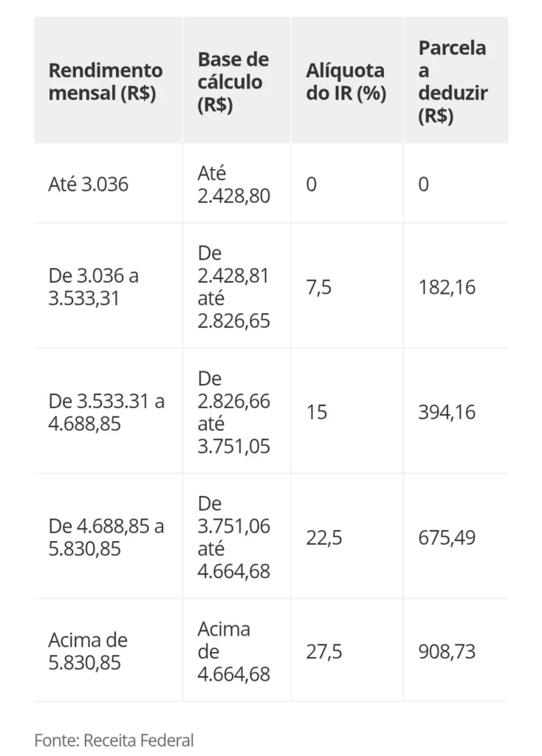
Task: Click the 15 aliquot value
Action: click(x=317, y=412)
